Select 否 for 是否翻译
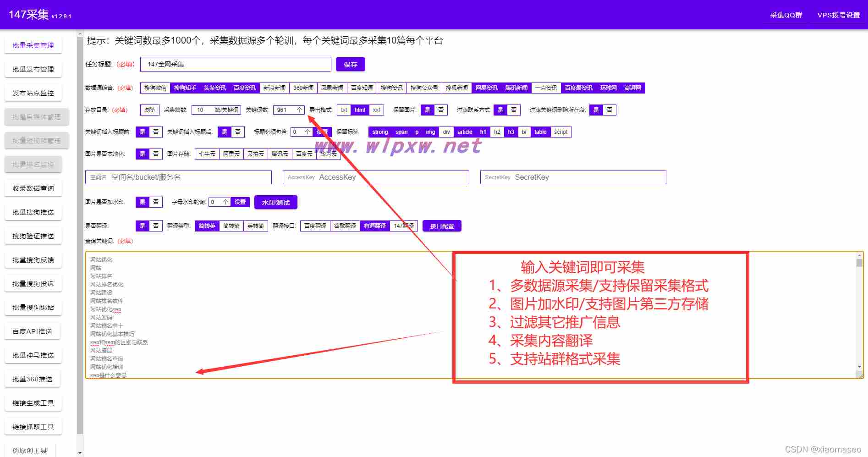This screenshot has width=868, height=457. (x=156, y=226)
